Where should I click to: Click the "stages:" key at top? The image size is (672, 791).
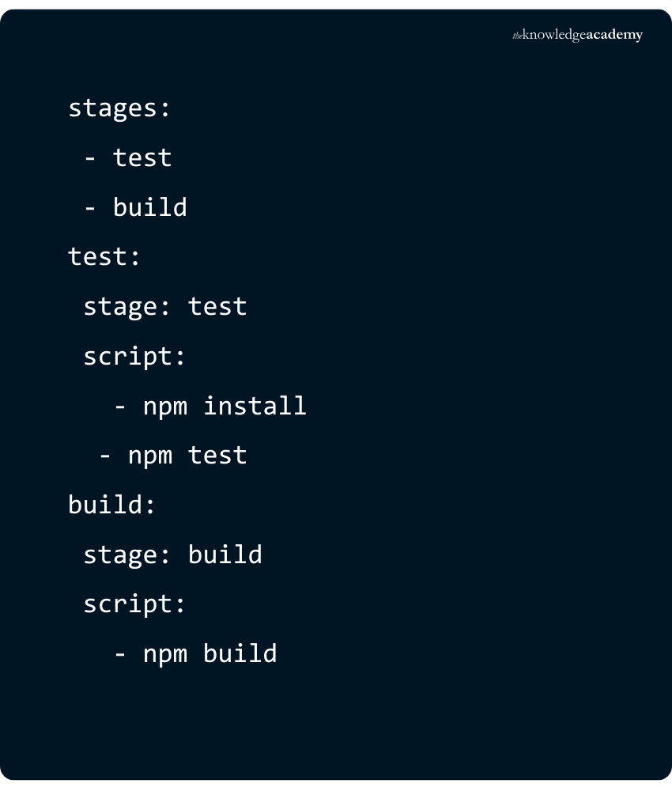tap(119, 108)
